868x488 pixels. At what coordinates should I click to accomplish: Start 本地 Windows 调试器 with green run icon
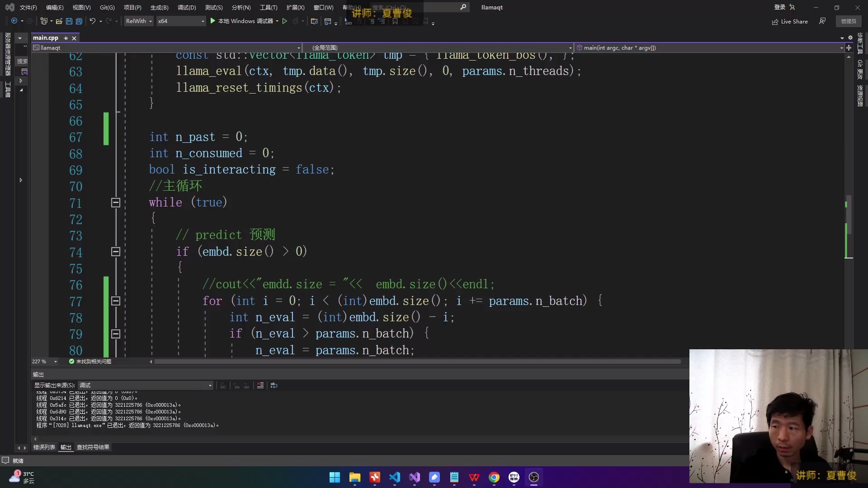click(x=212, y=21)
